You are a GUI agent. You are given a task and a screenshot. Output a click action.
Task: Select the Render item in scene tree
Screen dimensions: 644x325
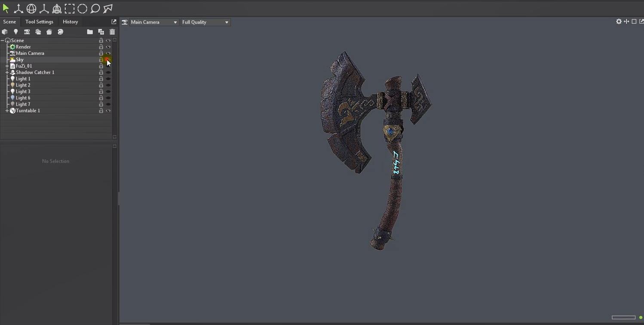23,47
